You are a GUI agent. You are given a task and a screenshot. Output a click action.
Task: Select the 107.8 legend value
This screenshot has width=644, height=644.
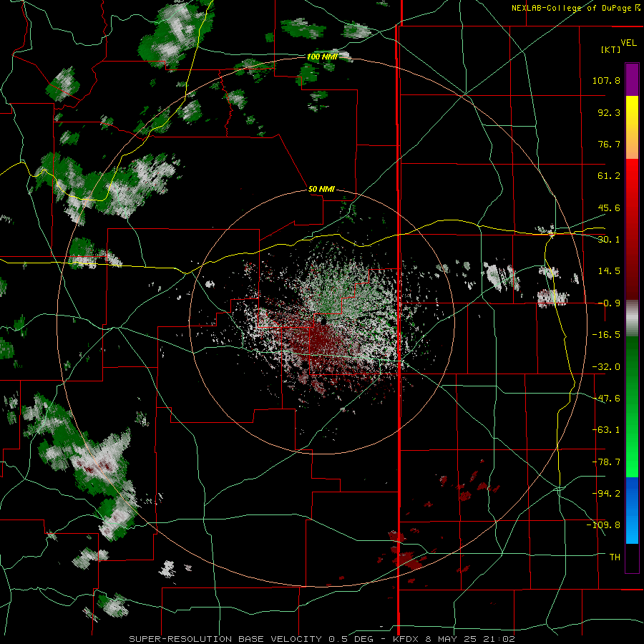(606, 80)
